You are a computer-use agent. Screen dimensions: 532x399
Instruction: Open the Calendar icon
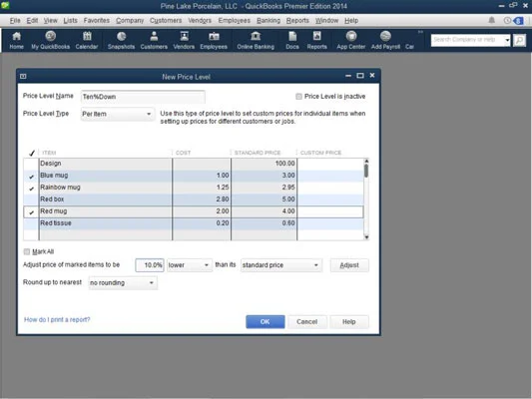87,40
